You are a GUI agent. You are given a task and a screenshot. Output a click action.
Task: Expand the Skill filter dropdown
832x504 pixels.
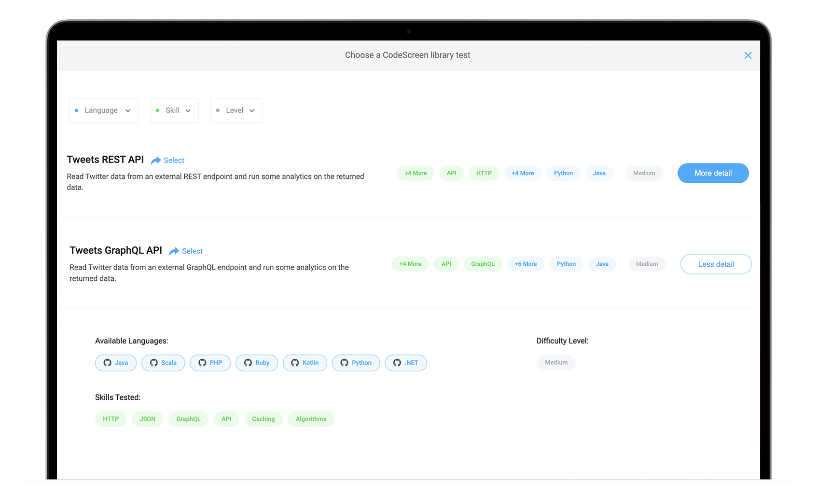click(x=174, y=110)
